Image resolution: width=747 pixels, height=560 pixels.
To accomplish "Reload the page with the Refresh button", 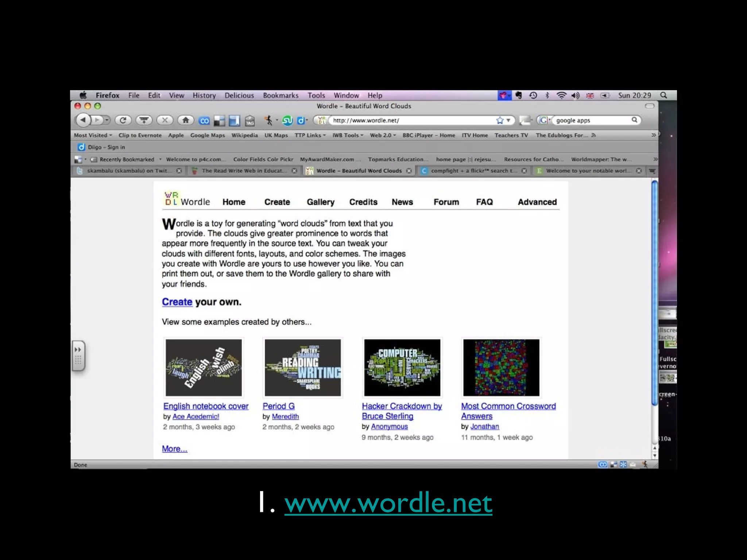I will pyautogui.click(x=123, y=120).
